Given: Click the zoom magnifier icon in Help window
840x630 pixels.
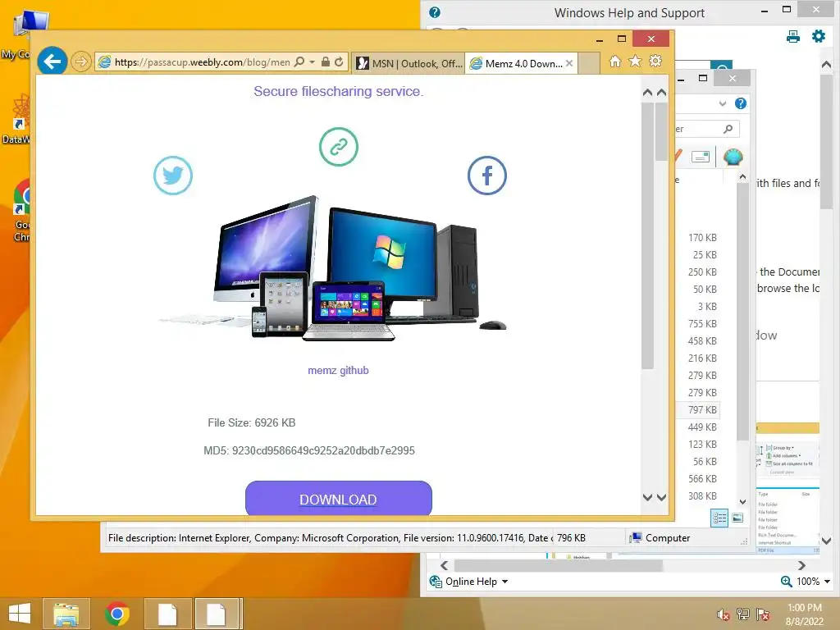Looking at the screenshot, I should coord(787,582).
